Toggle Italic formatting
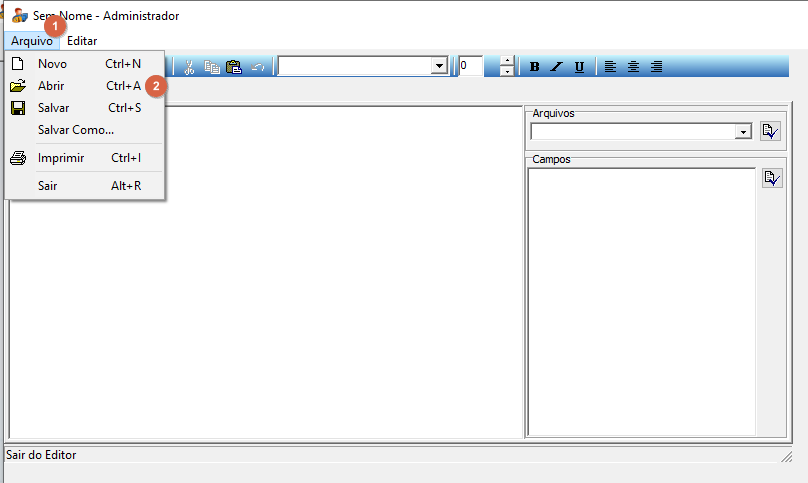The width and height of the screenshot is (808, 483). (557, 66)
